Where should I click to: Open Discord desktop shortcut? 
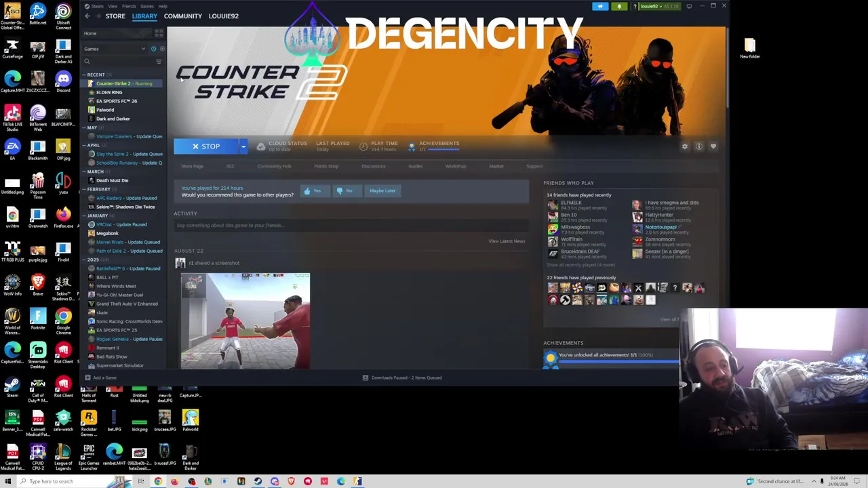[x=63, y=81]
